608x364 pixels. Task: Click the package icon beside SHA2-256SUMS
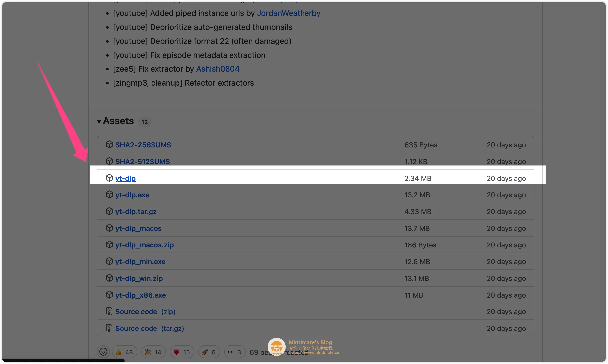109,145
